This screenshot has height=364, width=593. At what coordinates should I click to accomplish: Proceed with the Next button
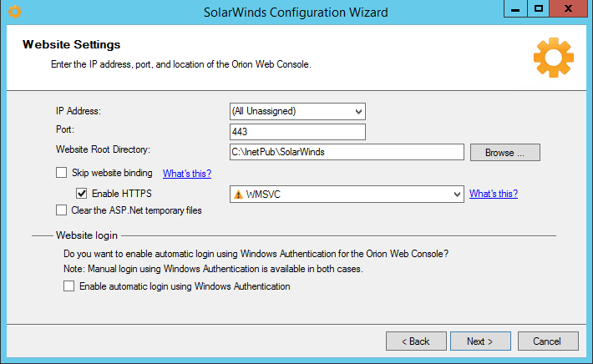480,341
